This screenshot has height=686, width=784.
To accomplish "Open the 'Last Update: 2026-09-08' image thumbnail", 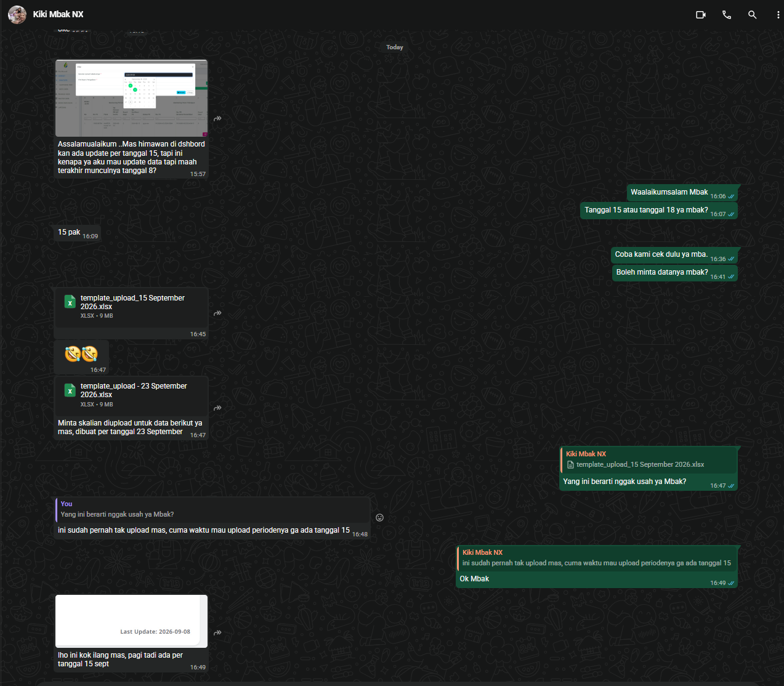I will 131,621.
